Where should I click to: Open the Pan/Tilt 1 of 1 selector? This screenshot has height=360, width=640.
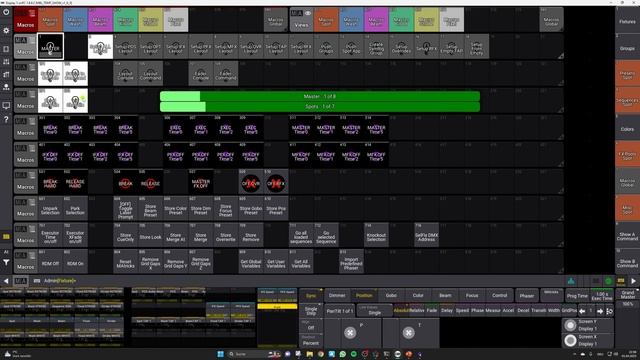point(340,311)
